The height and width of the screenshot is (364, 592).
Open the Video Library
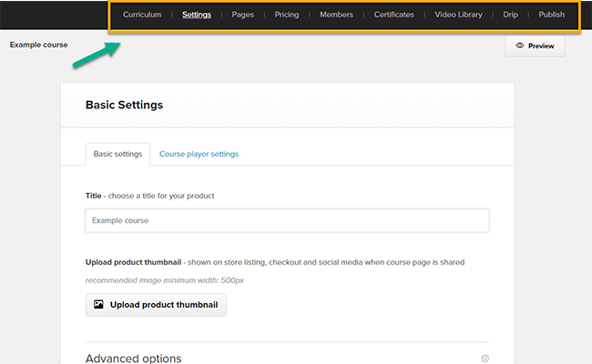[x=458, y=15]
